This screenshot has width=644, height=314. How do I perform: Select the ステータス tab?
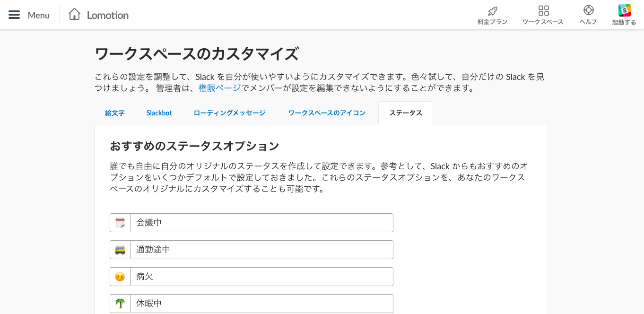pyautogui.click(x=405, y=113)
